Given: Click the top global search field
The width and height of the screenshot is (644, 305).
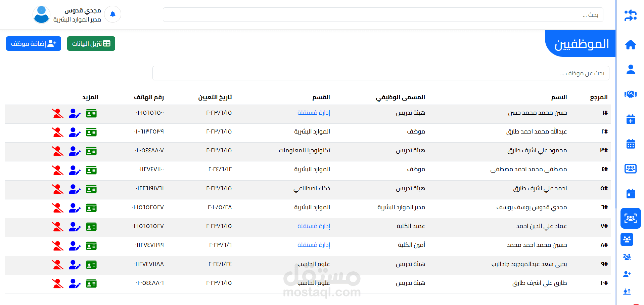Looking at the screenshot, I should tap(383, 15).
